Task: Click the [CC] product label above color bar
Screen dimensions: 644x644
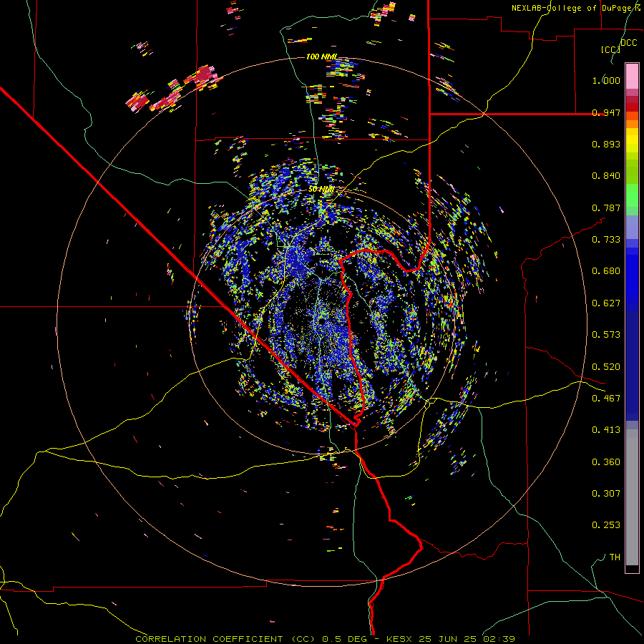Action: pos(610,49)
